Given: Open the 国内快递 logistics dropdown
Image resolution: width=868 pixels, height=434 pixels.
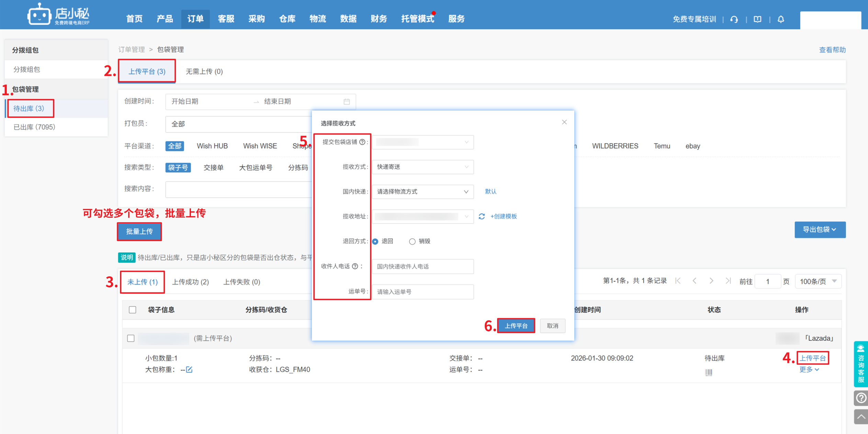Looking at the screenshot, I should [422, 192].
